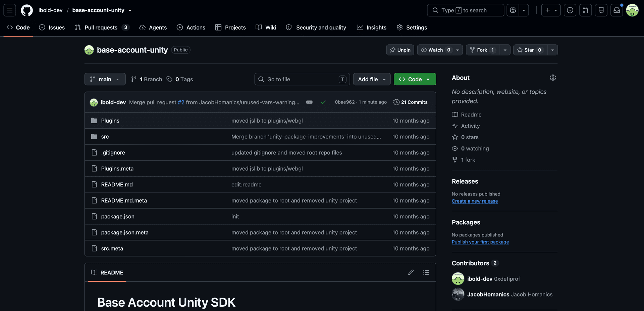Click the Type / to search box
This screenshot has width=644, height=311.
466,10
